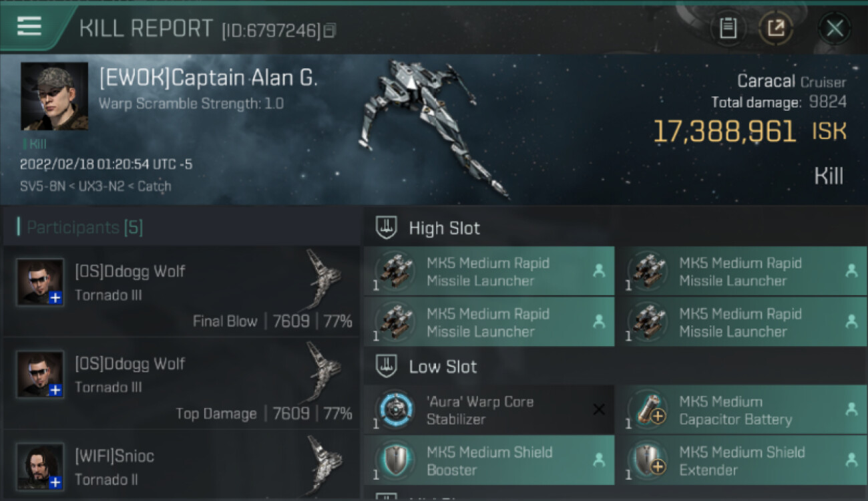
Task: Click the SV5-8N system location link
Action: [x=43, y=186]
